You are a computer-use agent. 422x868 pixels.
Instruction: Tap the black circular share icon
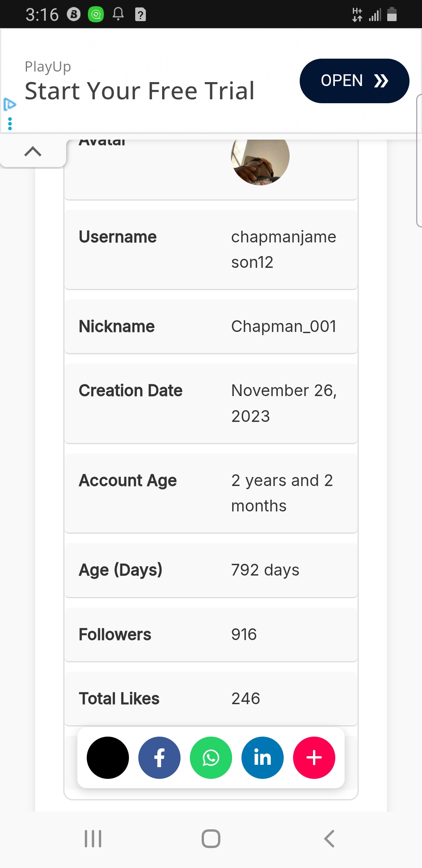pos(108,758)
